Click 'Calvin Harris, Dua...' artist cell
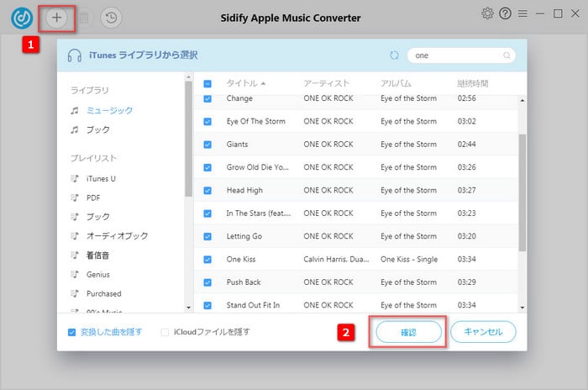Viewport: 588px width, 390px height. tap(336, 260)
